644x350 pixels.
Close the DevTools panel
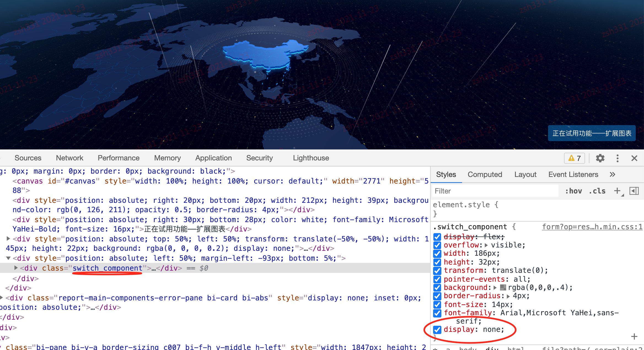634,158
